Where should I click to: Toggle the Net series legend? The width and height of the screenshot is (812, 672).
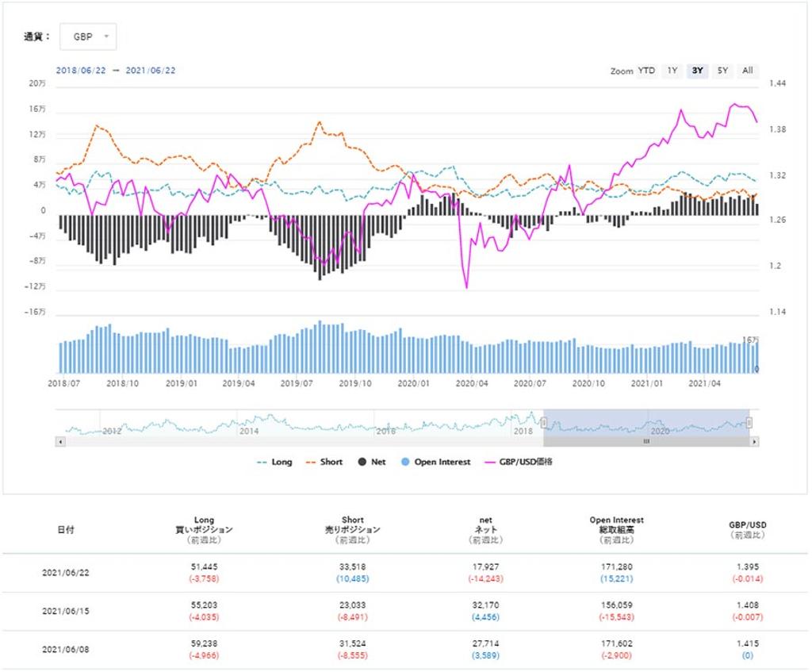(x=372, y=462)
